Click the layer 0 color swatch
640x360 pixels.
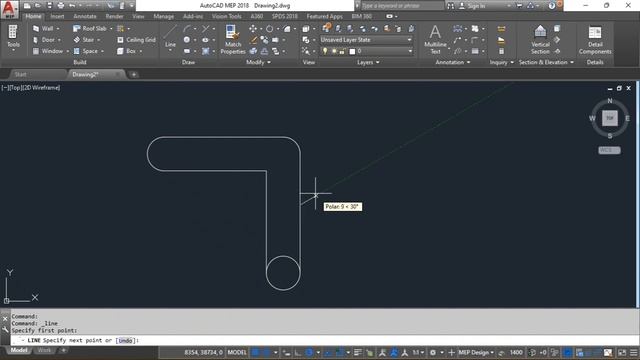(x=352, y=51)
